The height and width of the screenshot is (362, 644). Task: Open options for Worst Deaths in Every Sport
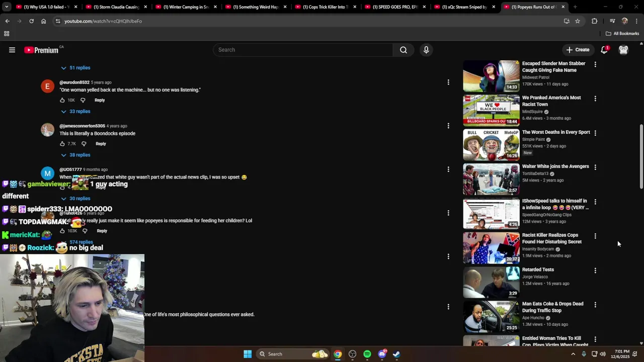(595, 133)
